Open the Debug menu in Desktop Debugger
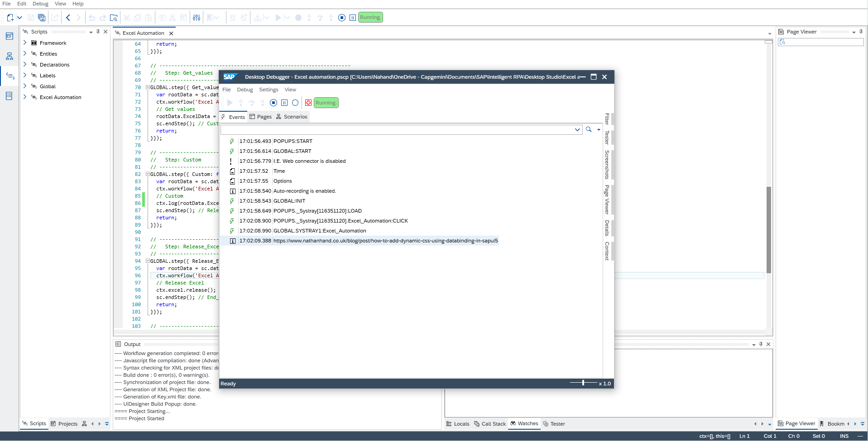 (245, 90)
